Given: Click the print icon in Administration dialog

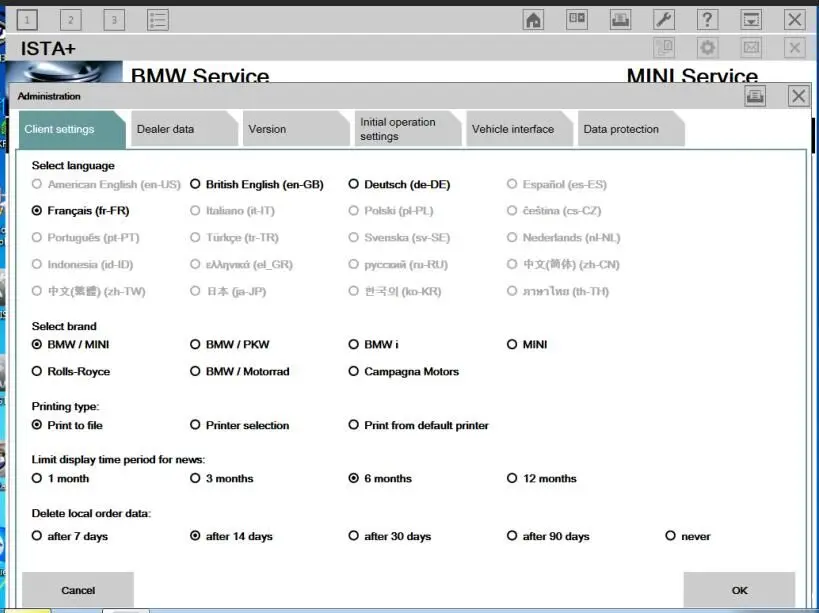Looking at the screenshot, I should tap(755, 96).
